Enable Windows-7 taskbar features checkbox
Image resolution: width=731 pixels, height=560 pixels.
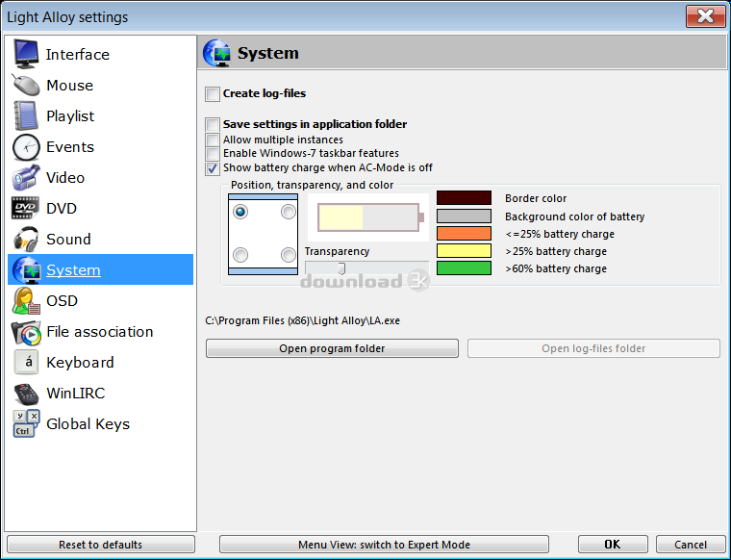(213, 153)
